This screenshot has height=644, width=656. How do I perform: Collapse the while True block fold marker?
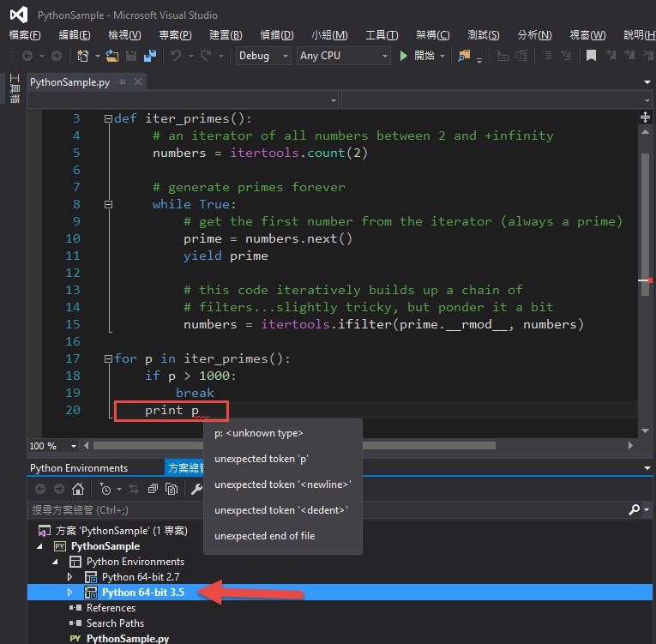(108, 205)
